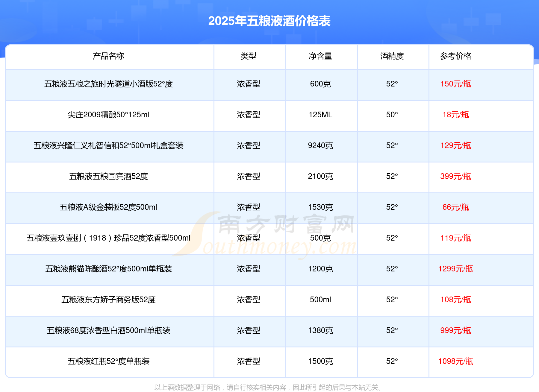
Task: Click 浓香型 in the 尖庄2009 row
Action: click(x=249, y=115)
